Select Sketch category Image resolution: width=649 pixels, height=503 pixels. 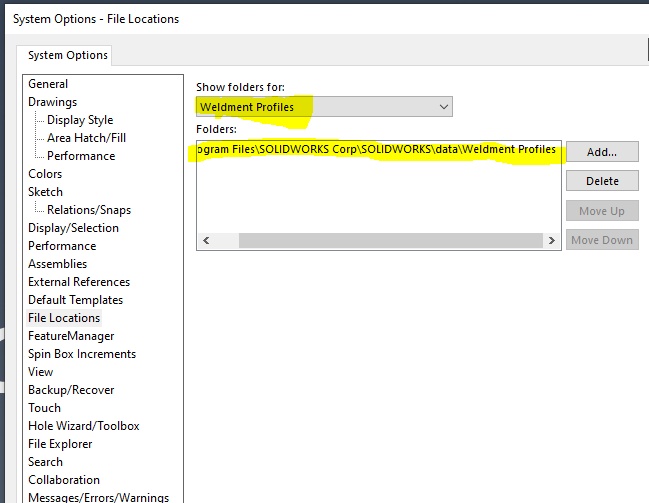[46, 192]
